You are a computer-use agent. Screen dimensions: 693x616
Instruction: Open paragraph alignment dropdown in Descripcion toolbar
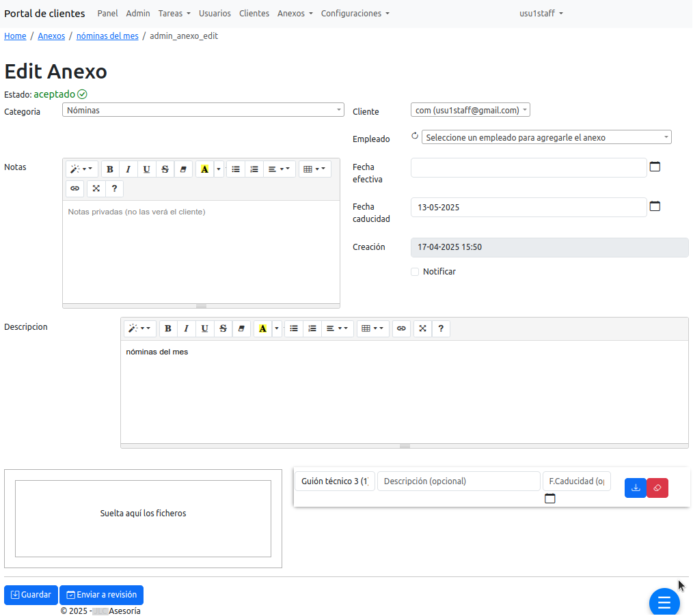337,328
